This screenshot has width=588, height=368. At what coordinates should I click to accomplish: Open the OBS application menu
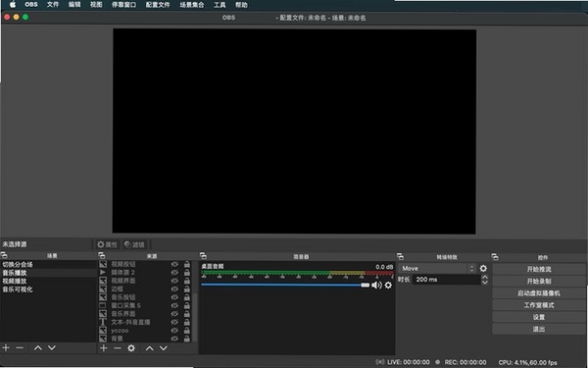(x=31, y=5)
